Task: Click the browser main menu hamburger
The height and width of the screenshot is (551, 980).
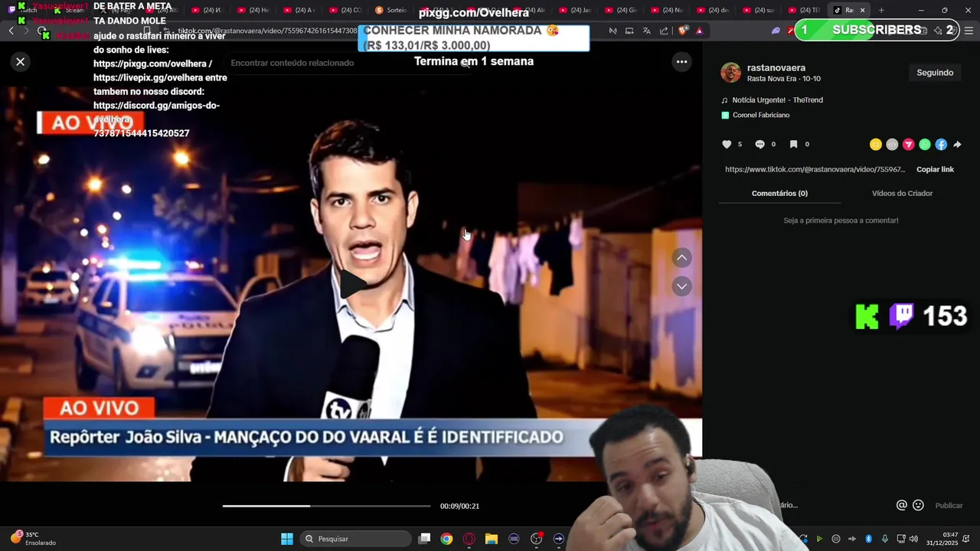Action: 969,31
